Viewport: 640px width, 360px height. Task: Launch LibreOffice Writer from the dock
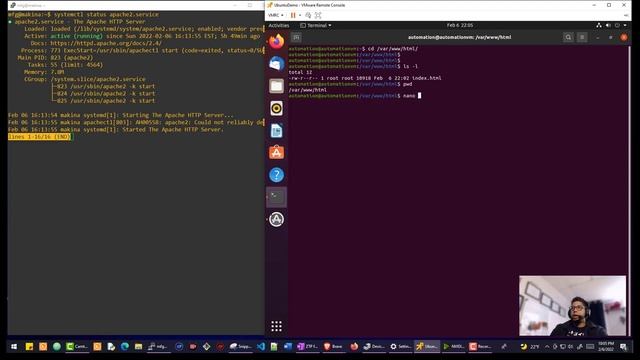coord(276,131)
